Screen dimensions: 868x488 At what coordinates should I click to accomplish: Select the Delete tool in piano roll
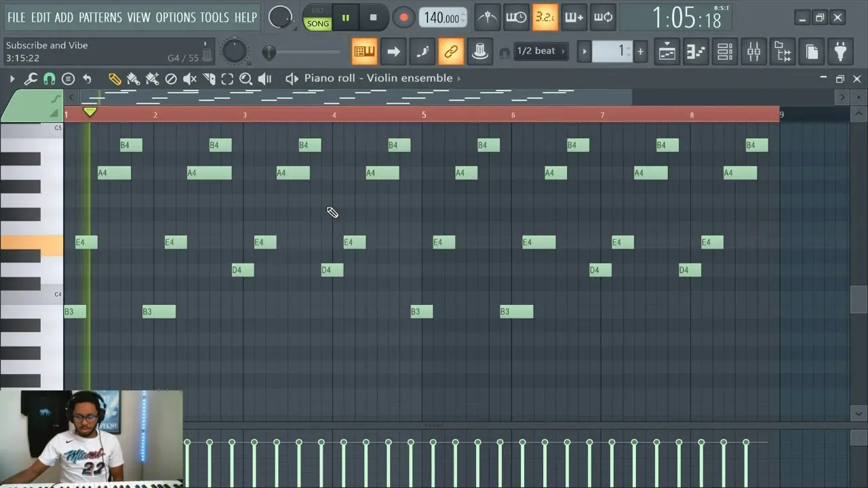171,79
